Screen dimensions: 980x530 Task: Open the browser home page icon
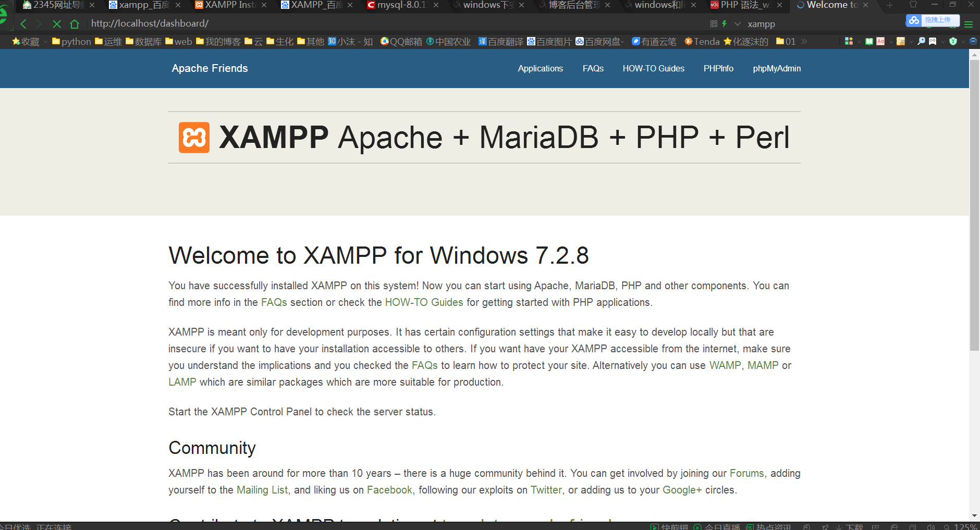click(75, 24)
